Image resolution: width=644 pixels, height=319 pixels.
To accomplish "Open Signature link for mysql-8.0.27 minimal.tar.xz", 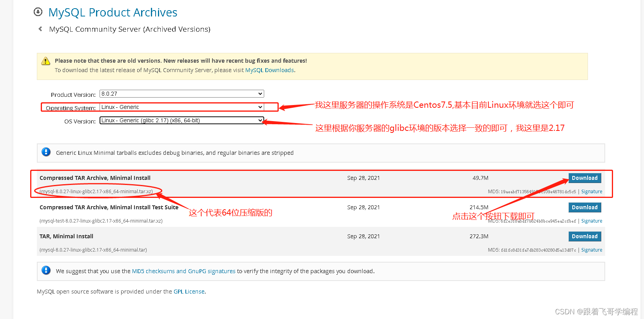I will 591,192.
